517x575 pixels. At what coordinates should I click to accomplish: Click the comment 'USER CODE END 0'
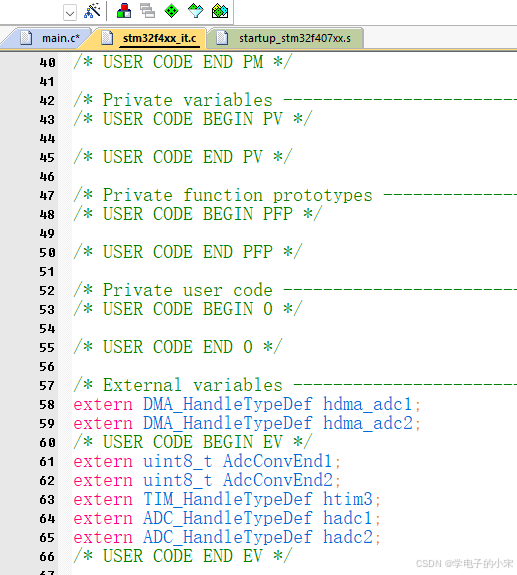pyautogui.click(x=177, y=347)
